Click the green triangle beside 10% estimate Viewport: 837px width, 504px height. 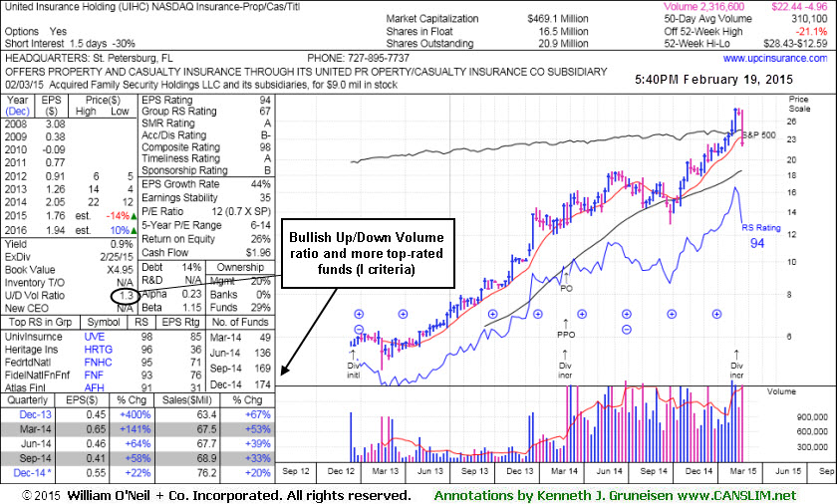tap(134, 230)
